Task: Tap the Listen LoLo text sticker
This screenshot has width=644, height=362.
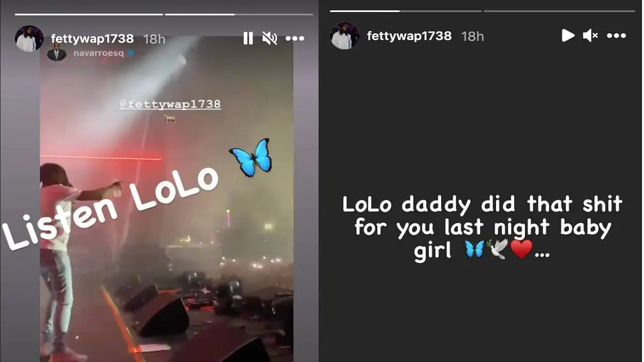Action: pos(110,208)
